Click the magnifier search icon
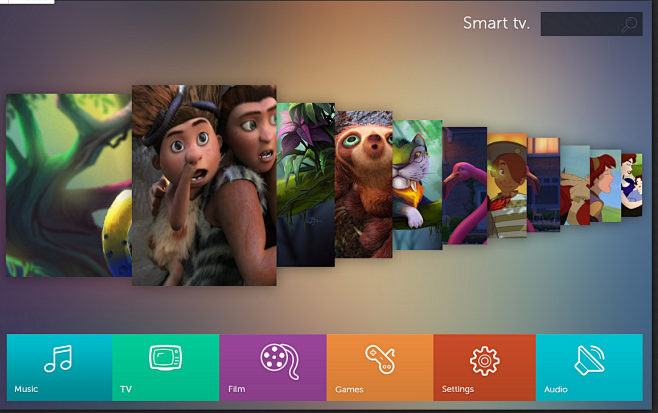The height and width of the screenshot is (413, 658). (x=629, y=24)
